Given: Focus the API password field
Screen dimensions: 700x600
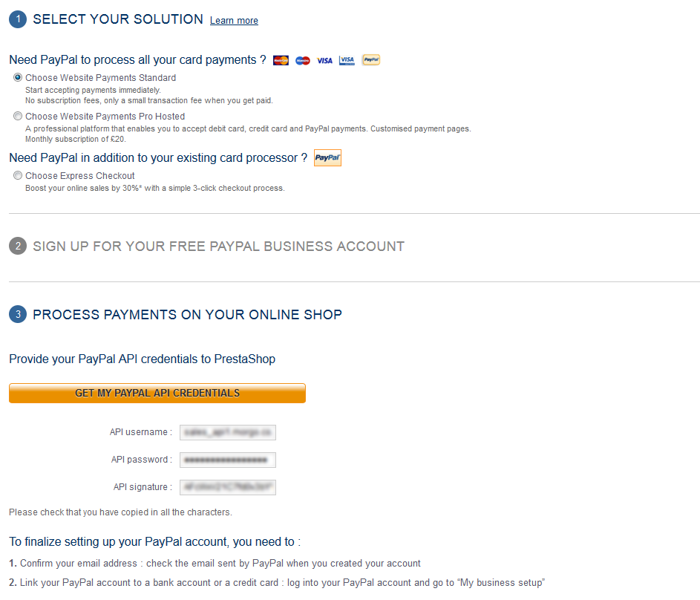Looking at the screenshot, I should point(228,460).
